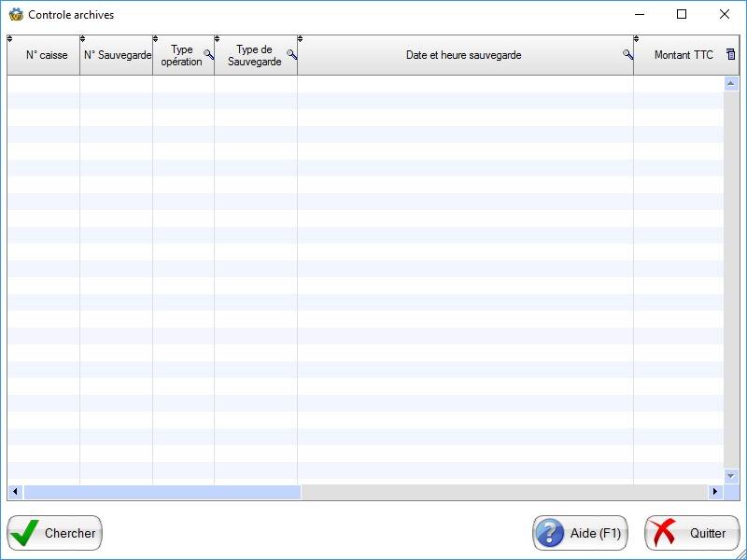Sort by the Montant TTC column header
Viewport: 747px width, 560px height.
pos(683,55)
